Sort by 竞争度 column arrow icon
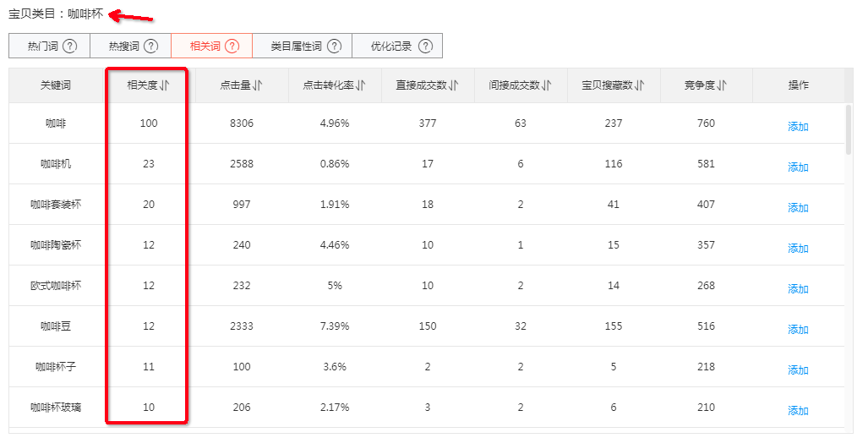The width and height of the screenshot is (868, 438). (722, 85)
